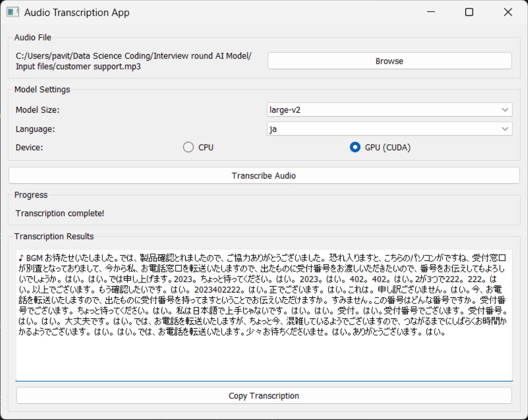Open the Model Size dropdown
Screen dimensions: 528x420
tap(389, 109)
